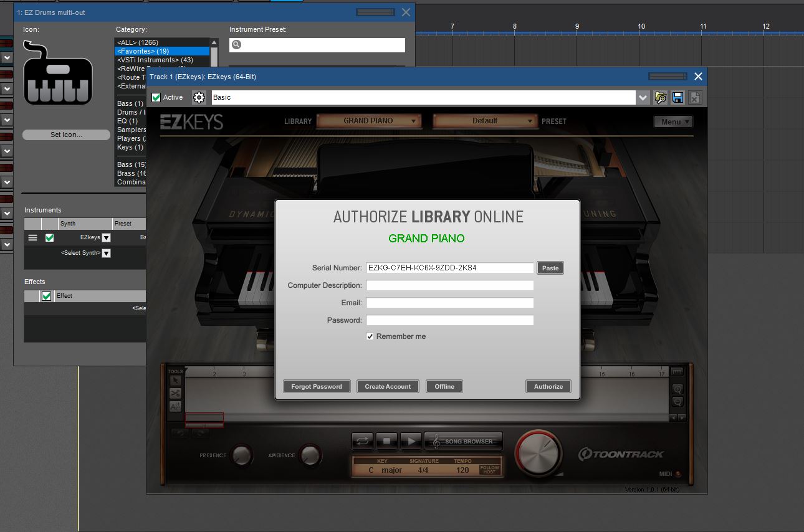Toggle the Remember me checkbox
The image size is (804, 532).
point(370,336)
